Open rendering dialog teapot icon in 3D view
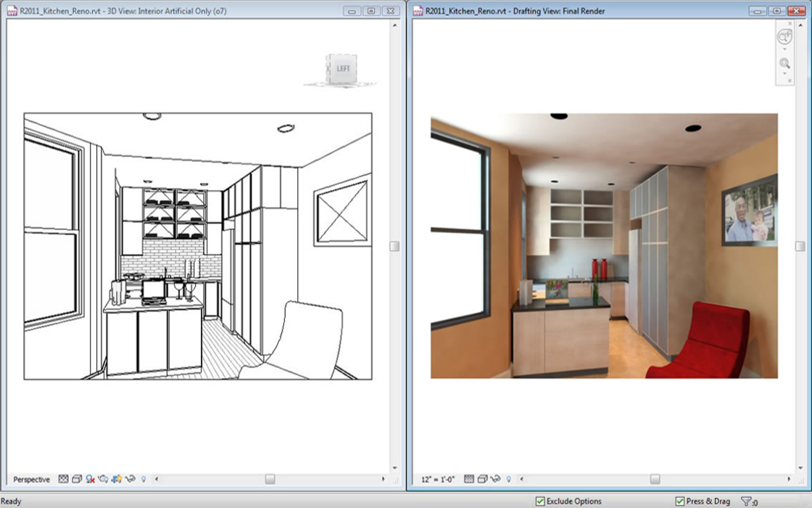The height and width of the screenshot is (508, 812). coord(104,479)
